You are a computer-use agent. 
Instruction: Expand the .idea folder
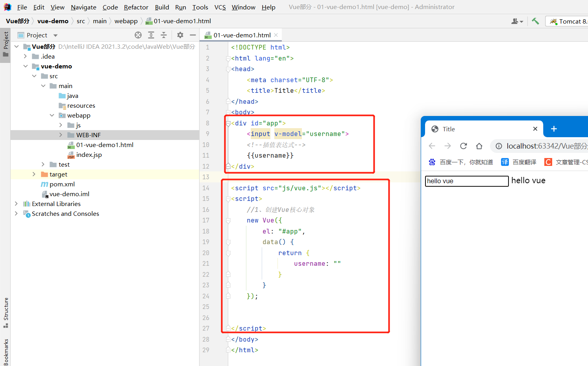(26, 56)
